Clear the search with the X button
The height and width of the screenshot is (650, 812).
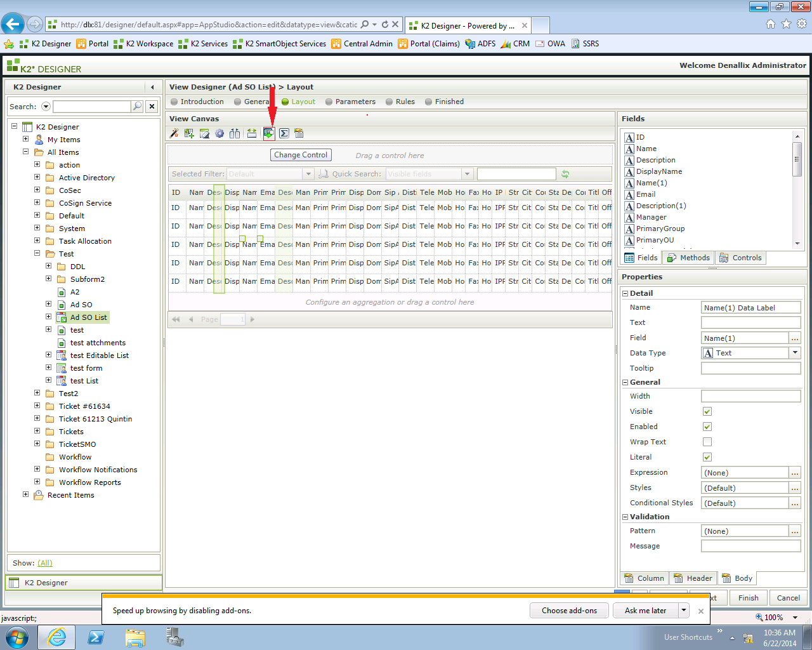[x=152, y=107]
